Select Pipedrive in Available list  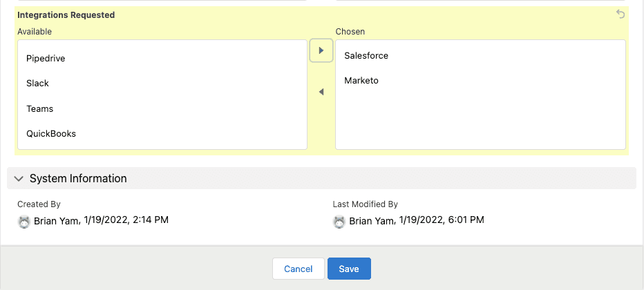pos(46,59)
